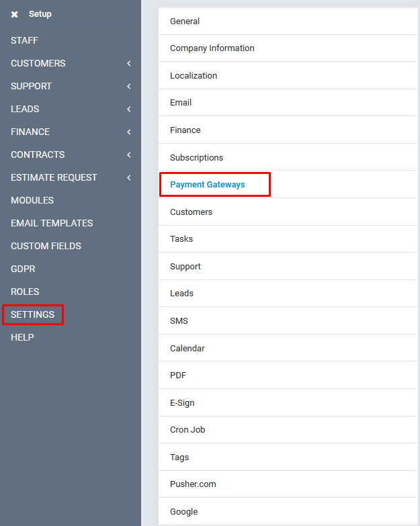Expand the Finance sidebar chevron
The width and height of the screenshot is (420, 526).
tap(128, 132)
